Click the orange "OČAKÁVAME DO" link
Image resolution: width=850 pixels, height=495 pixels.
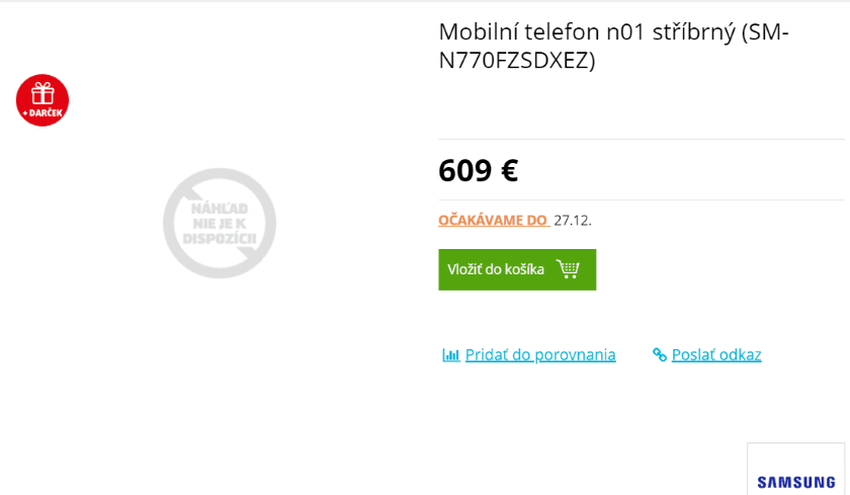point(493,220)
